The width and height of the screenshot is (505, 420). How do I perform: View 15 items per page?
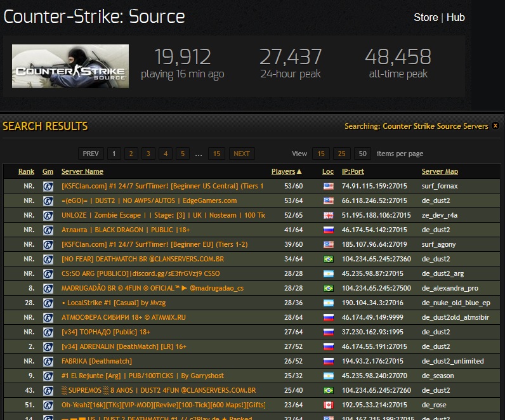(321, 154)
